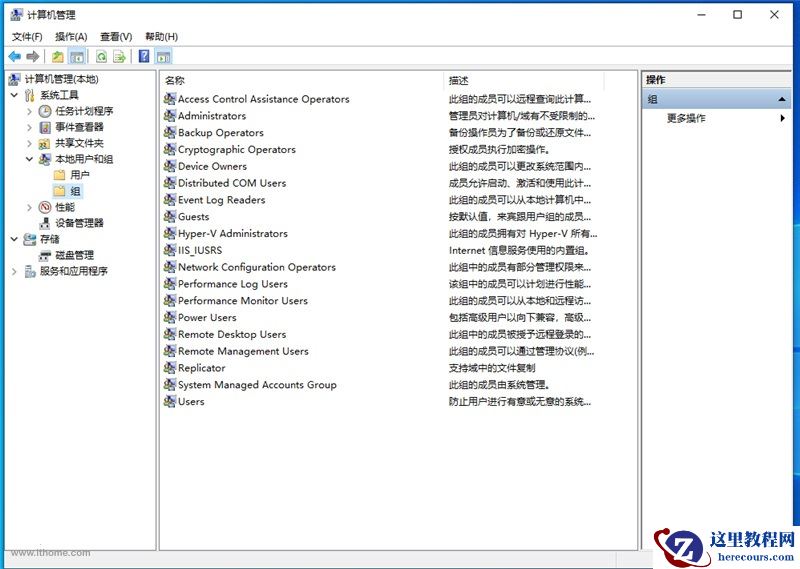This screenshot has height=569, width=800.
Task: Click the 存储 icon in tree
Action: click(30, 239)
